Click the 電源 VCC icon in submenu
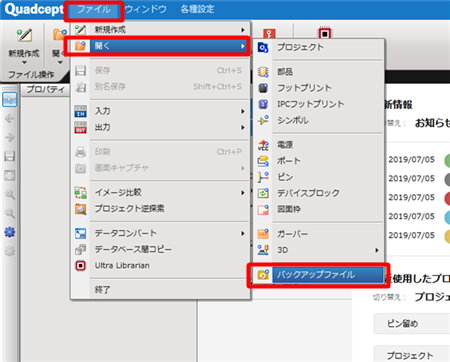The height and width of the screenshot is (362, 450). click(x=263, y=145)
